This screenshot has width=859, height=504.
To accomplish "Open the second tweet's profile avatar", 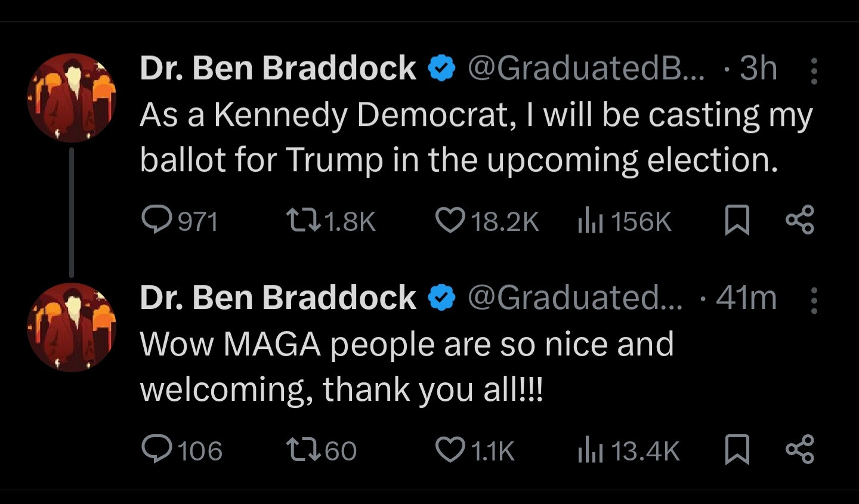I will [72, 327].
